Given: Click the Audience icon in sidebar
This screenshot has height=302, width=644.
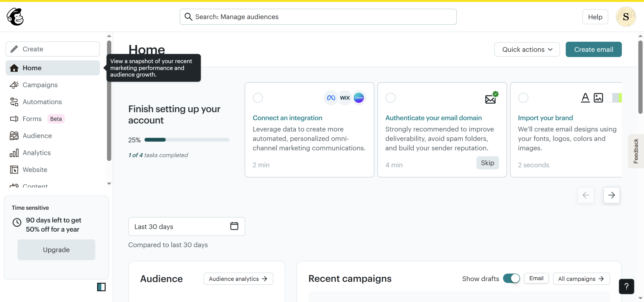Looking at the screenshot, I should (14, 136).
